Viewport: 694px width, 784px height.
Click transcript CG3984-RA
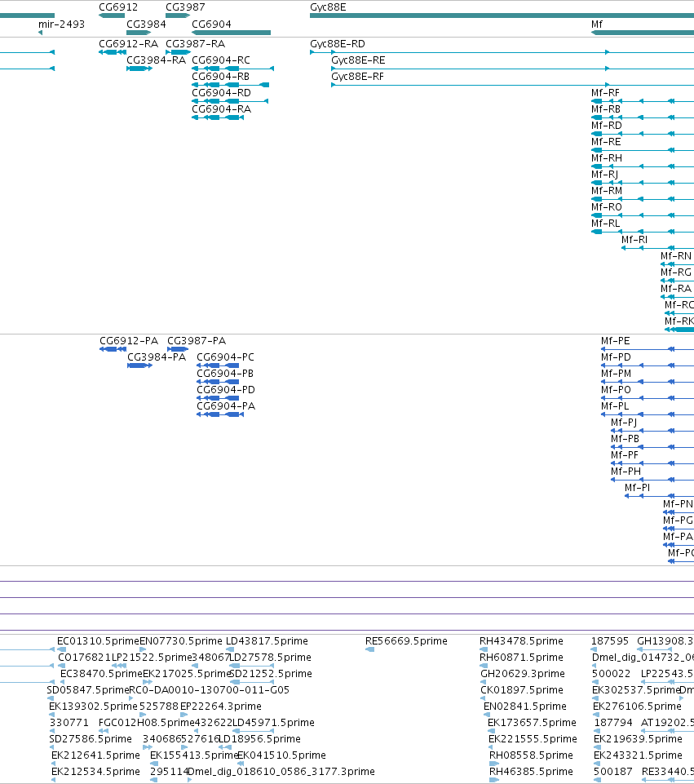point(156,60)
